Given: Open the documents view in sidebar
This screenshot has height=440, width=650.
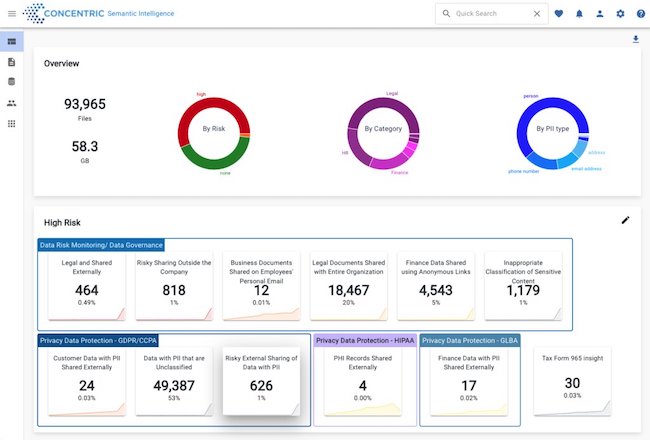Looking at the screenshot, I should coord(11,62).
